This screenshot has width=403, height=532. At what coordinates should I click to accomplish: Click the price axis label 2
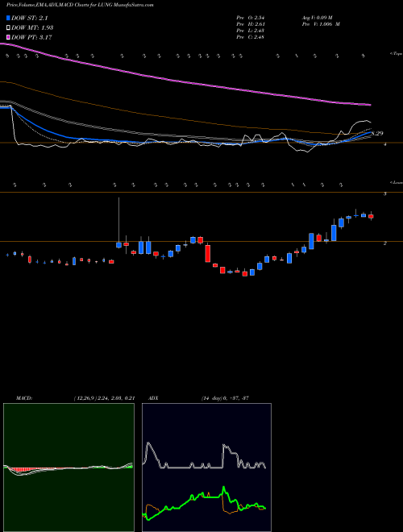(385, 243)
